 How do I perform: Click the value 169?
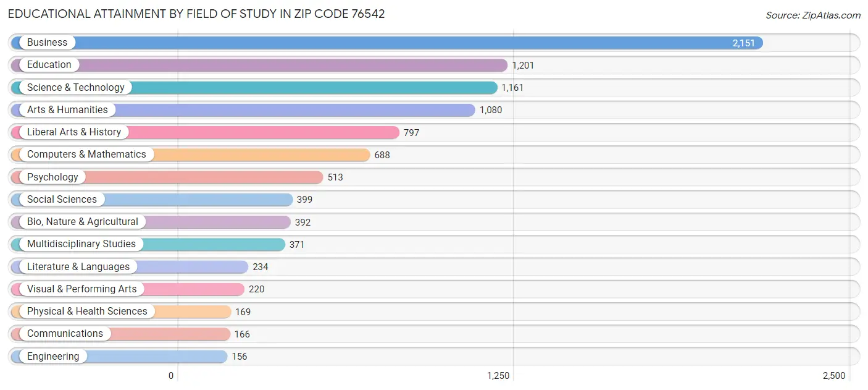click(x=243, y=312)
